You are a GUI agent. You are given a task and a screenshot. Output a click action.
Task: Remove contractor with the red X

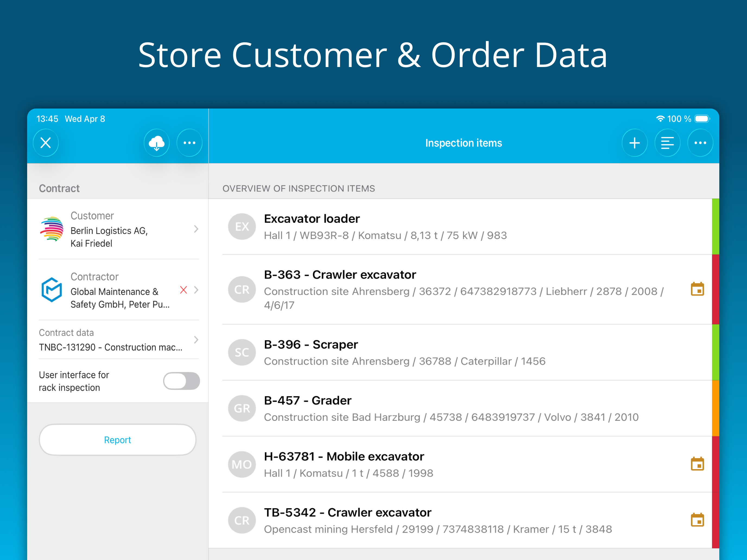point(183,290)
